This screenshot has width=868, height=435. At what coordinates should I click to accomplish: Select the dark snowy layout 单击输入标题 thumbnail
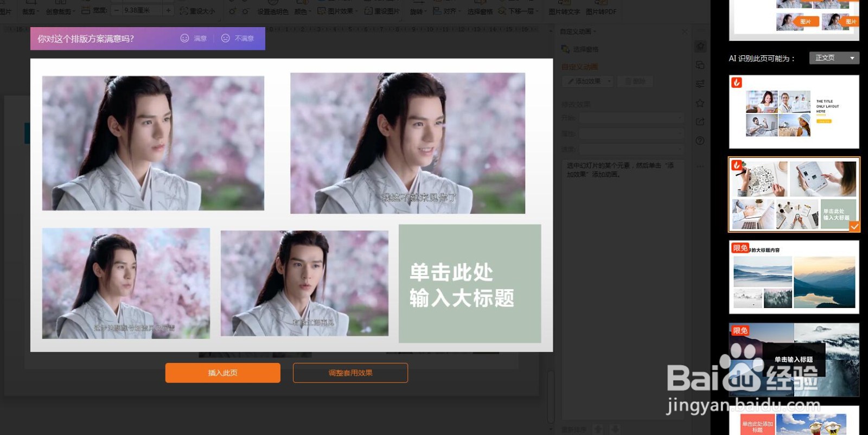pos(794,360)
